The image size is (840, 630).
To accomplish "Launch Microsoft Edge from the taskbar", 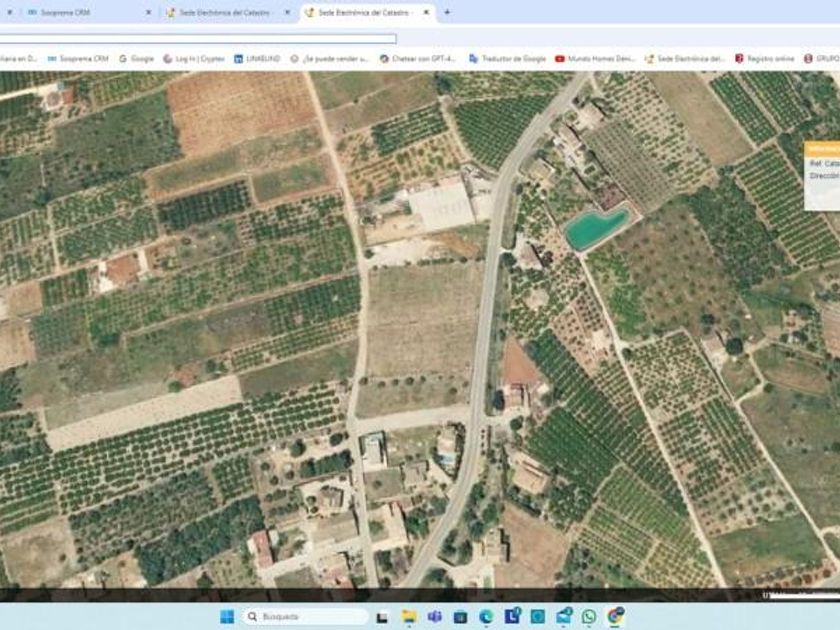I will [486, 616].
